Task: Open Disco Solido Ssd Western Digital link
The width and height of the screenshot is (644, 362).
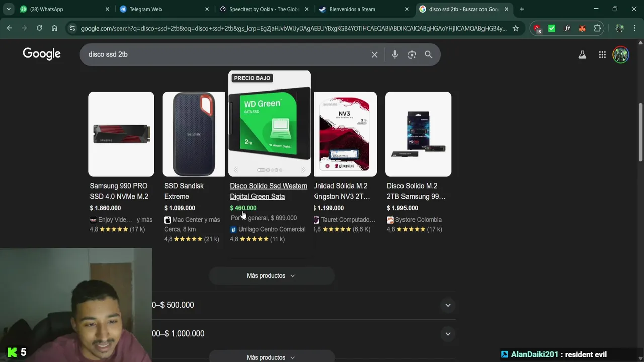Action: pos(269,191)
